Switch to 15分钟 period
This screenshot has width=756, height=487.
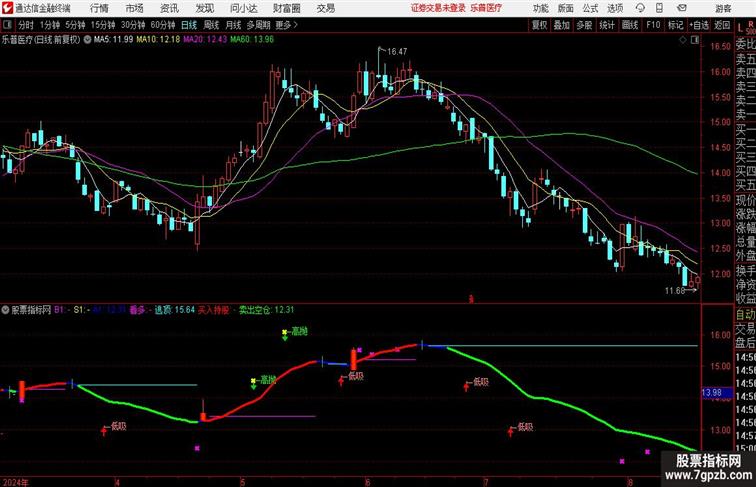103,25
